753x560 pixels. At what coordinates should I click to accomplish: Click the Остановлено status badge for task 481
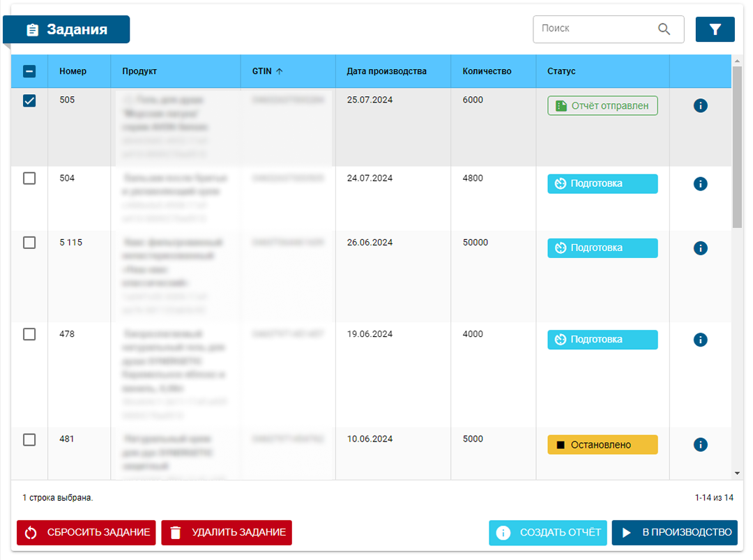click(x=602, y=444)
